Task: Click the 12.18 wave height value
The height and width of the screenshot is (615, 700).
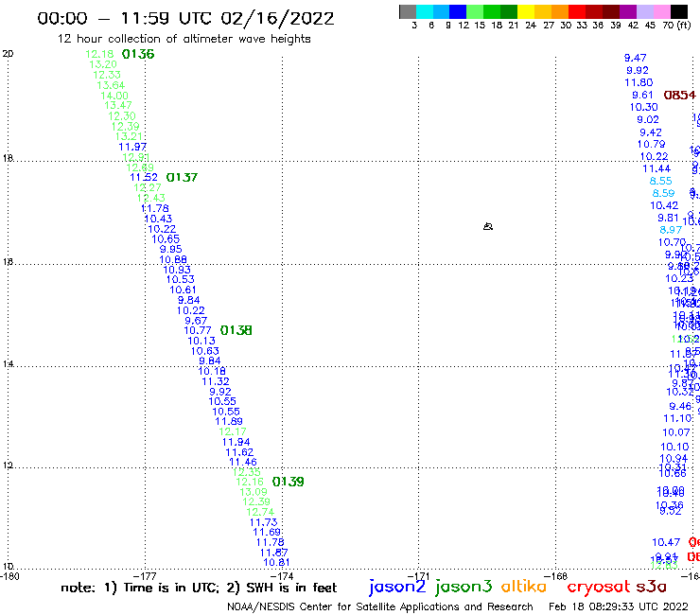Action: click(99, 54)
